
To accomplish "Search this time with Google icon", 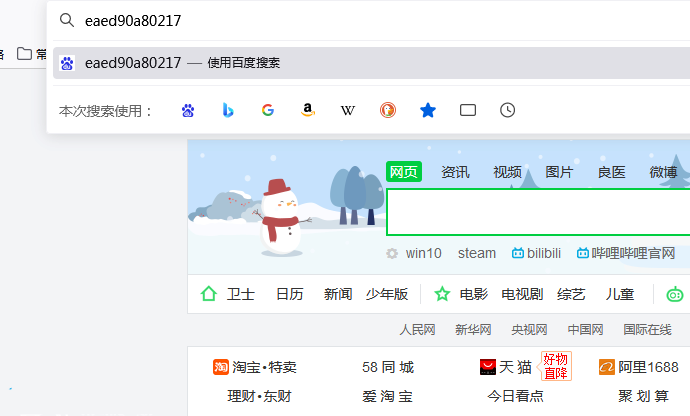I will (268, 110).
